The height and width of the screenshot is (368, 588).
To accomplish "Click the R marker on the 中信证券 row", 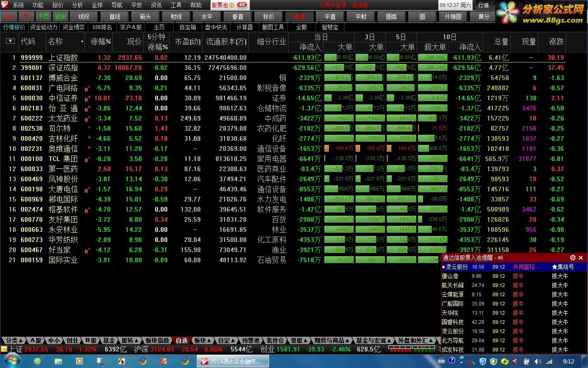I will 87,98.
